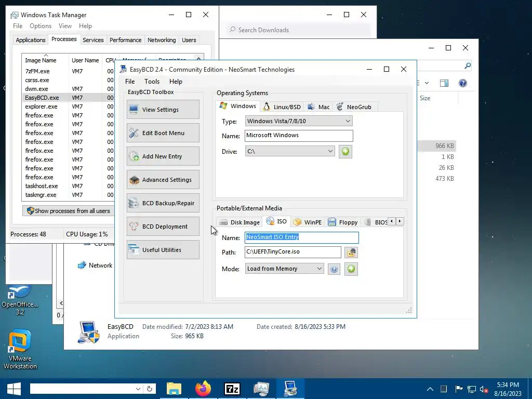Select Network in Explorer navigation pane

[x=95, y=265]
